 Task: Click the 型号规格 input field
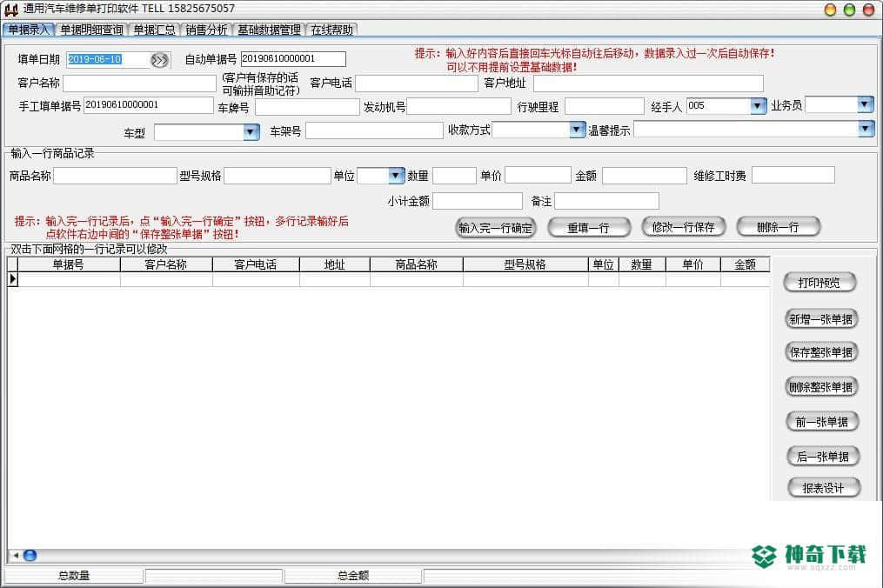(x=278, y=176)
